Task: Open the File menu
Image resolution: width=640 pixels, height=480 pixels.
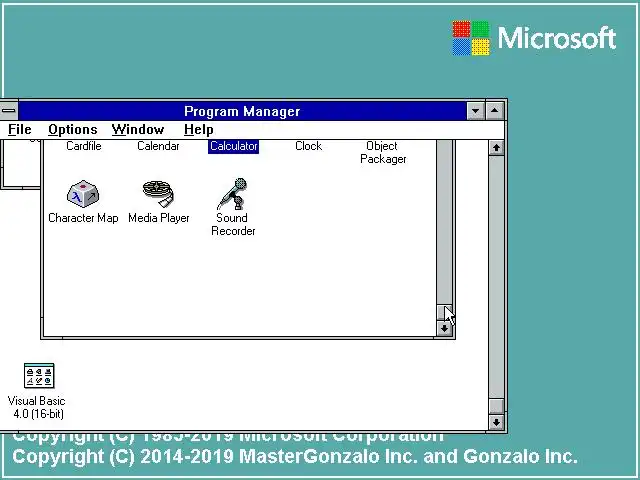Action: (x=20, y=130)
